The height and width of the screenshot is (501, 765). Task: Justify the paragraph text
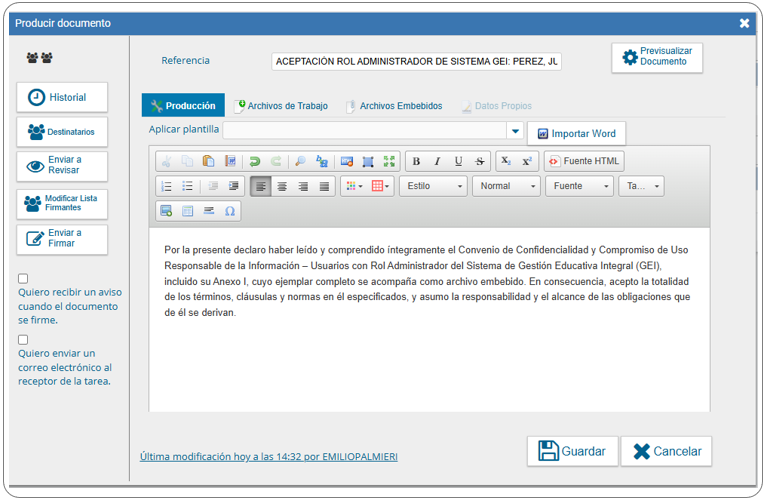[x=324, y=186]
